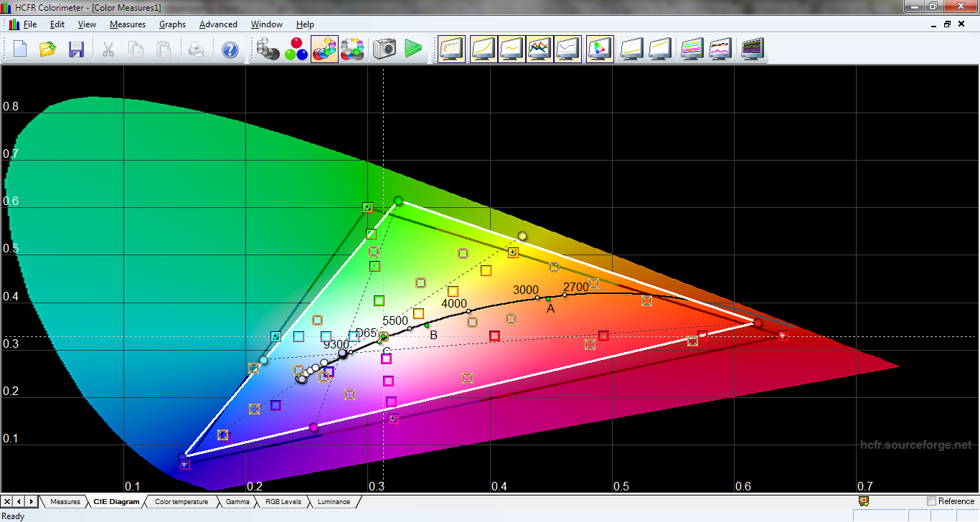Click the tab bar X close button

pyautogui.click(x=7, y=501)
